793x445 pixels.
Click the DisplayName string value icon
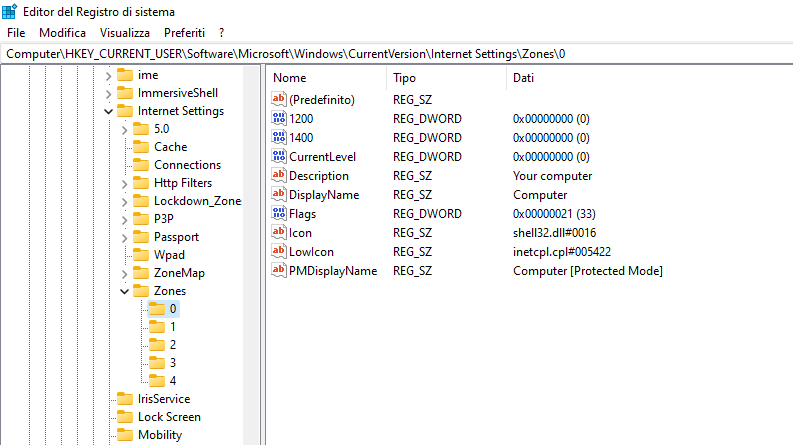coord(279,194)
